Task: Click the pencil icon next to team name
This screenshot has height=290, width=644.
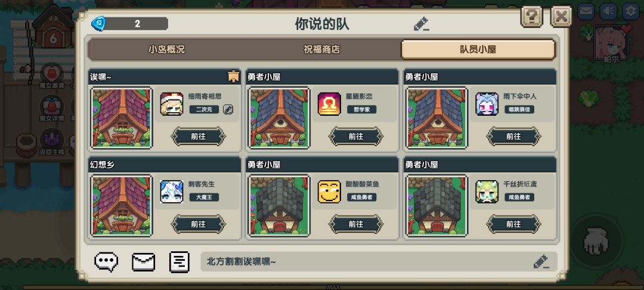Action: [x=422, y=24]
